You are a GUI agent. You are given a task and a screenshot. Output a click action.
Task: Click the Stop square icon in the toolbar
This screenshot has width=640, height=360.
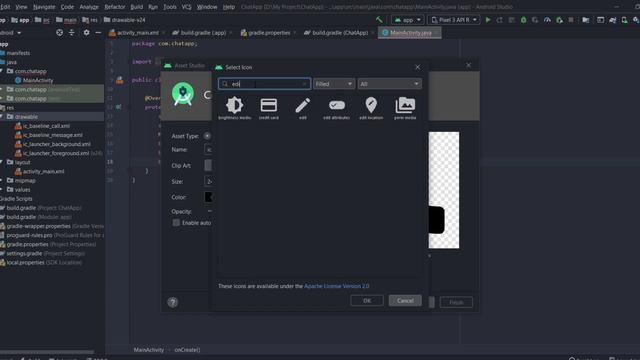point(571,20)
